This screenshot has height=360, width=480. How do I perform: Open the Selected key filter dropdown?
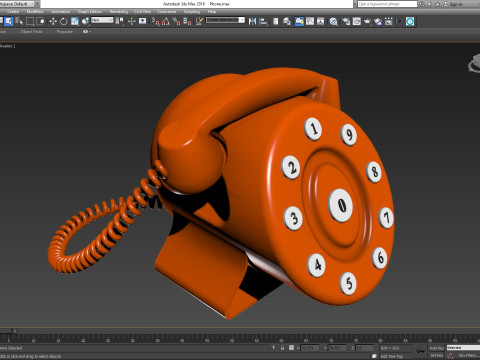point(463,348)
